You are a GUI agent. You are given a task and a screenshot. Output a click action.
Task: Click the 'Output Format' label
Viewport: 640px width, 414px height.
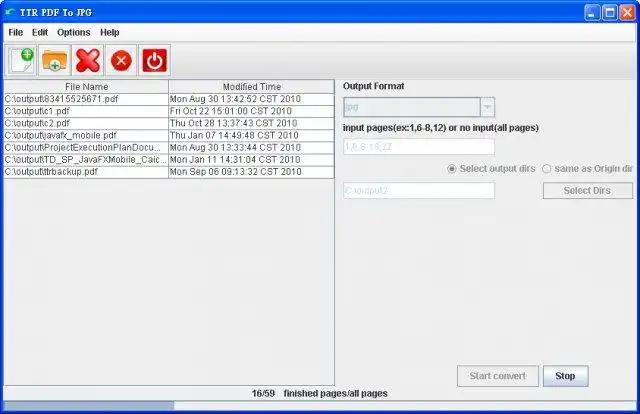373,86
